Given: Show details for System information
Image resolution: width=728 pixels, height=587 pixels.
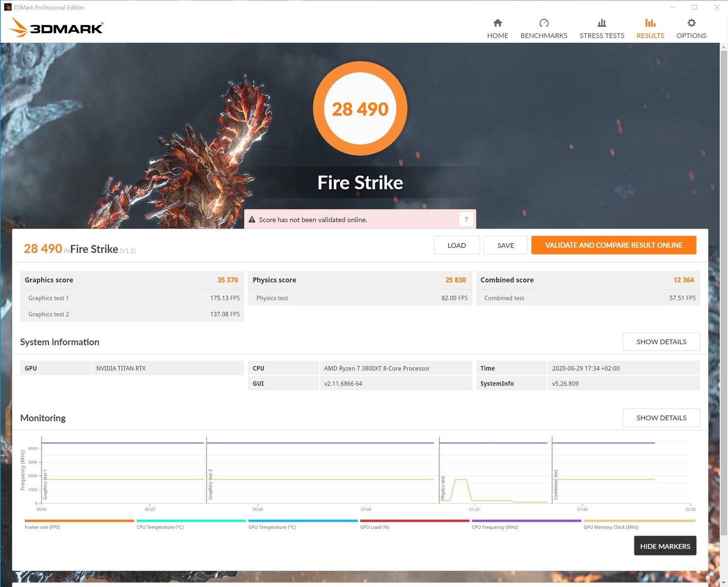Looking at the screenshot, I should coord(661,342).
